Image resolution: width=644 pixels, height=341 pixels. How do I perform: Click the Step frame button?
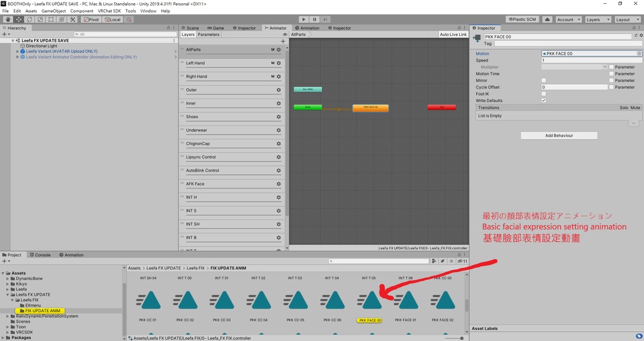tap(325, 20)
